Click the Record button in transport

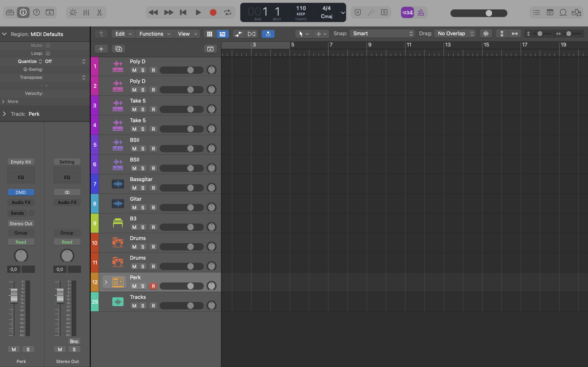pyautogui.click(x=213, y=12)
